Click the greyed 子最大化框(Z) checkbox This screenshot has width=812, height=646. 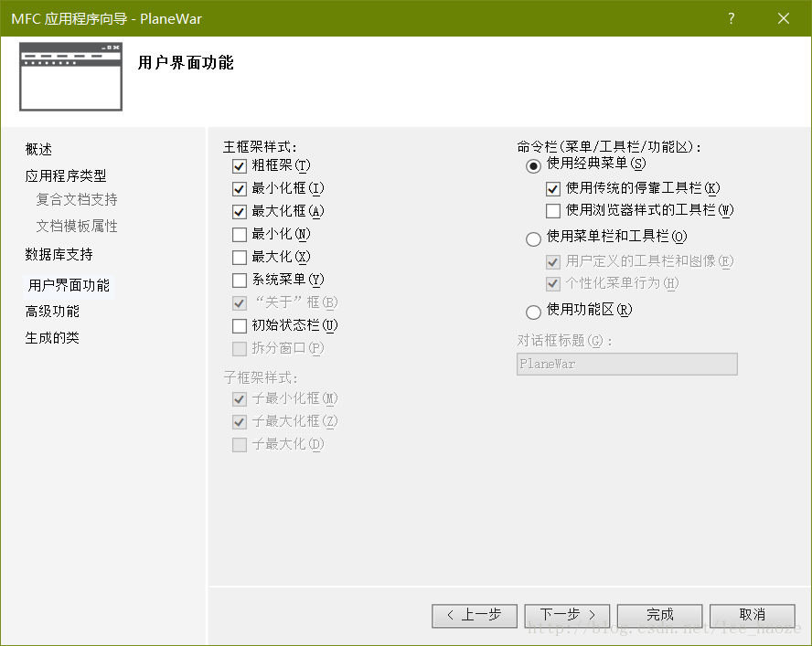[240, 422]
